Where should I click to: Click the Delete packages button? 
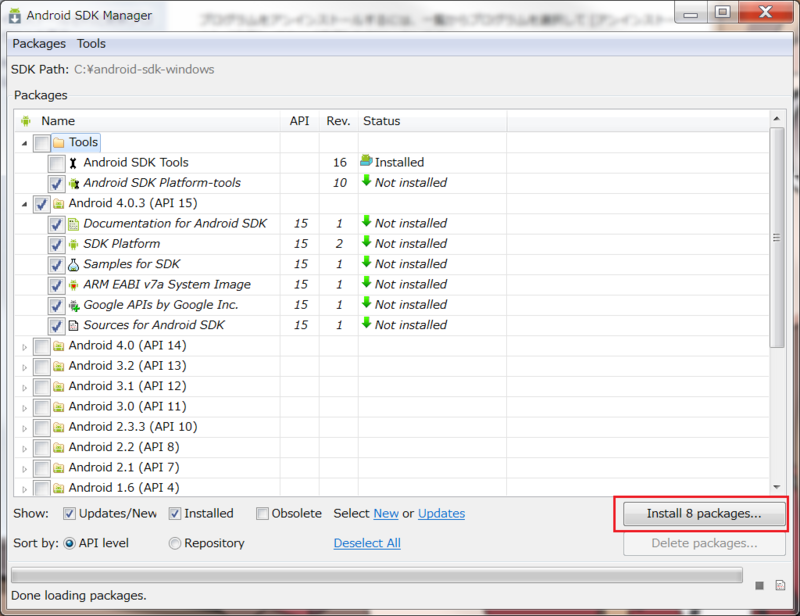click(x=704, y=544)
